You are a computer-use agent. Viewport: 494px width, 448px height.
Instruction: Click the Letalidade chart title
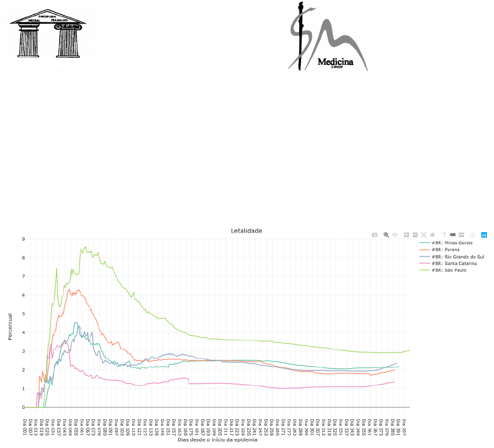(x=246, y=231)
